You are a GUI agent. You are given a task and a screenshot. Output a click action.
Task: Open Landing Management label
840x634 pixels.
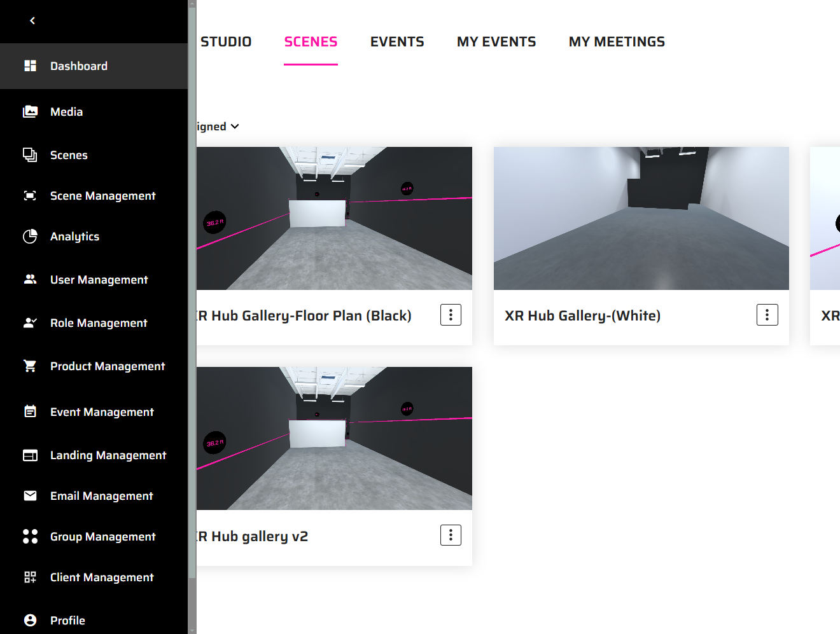[x=108, y=455]
